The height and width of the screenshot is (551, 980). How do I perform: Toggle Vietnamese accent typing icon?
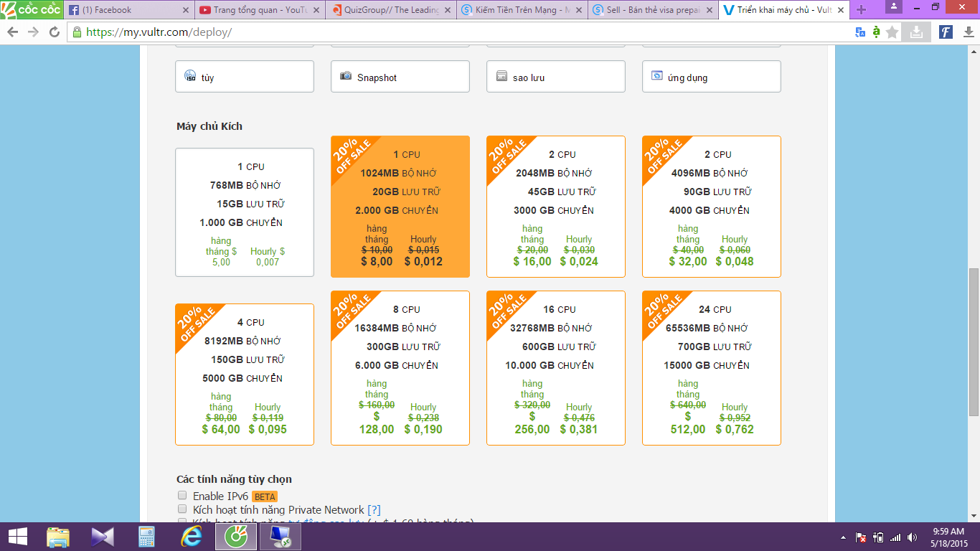pos(876,32)
